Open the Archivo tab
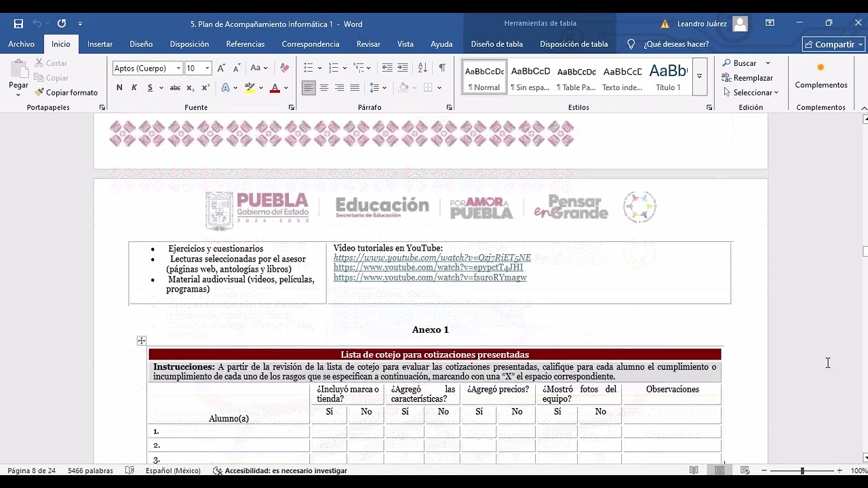The image size is (868, 488). 22,44
